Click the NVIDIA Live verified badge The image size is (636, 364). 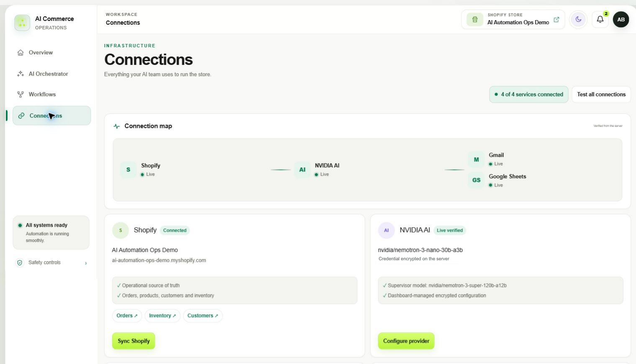point(450,231)
